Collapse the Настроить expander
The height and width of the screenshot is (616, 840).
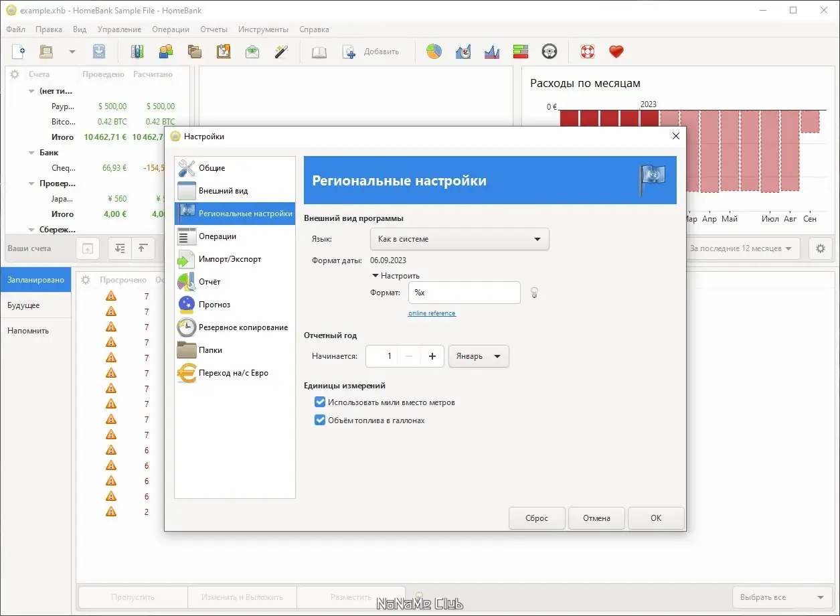coord(396,275)
